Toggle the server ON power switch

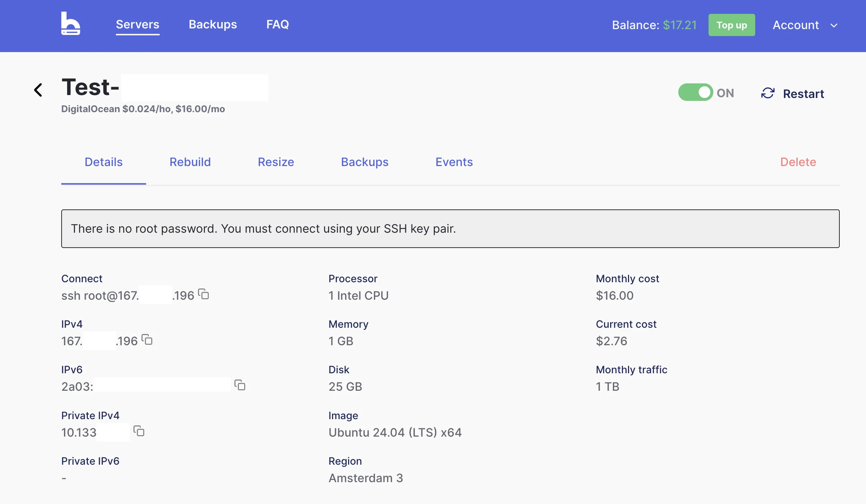(x=695, y=92)
